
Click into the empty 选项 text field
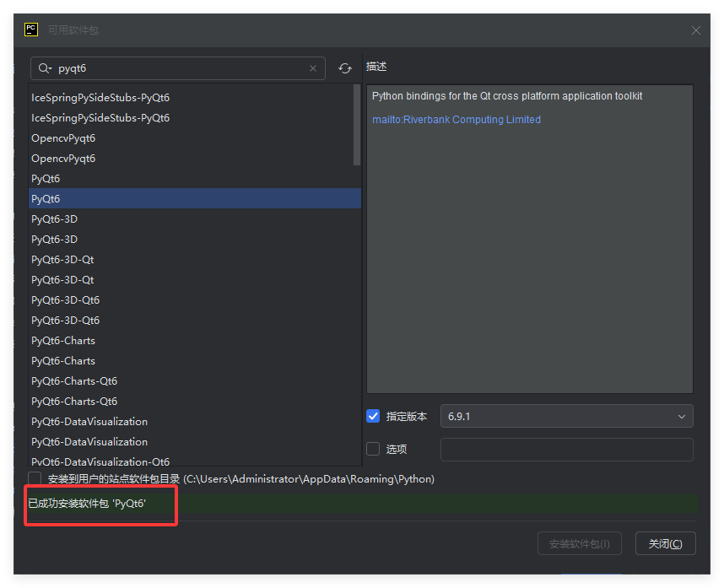click(566, 449)
